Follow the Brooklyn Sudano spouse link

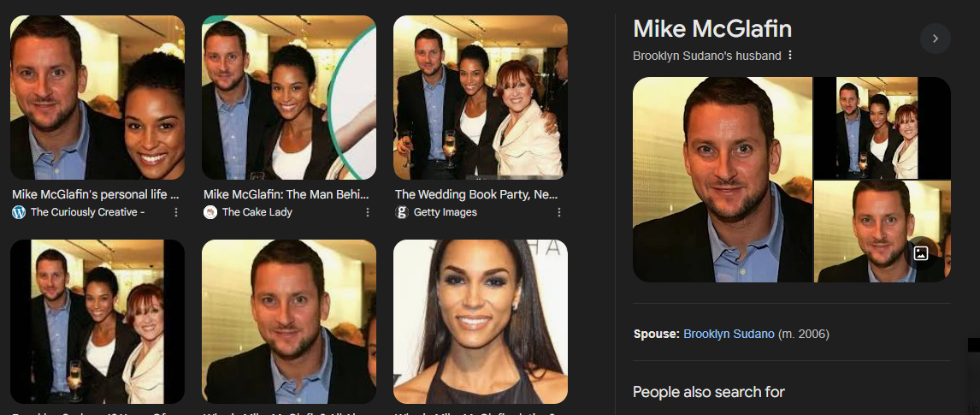(729, 334)
